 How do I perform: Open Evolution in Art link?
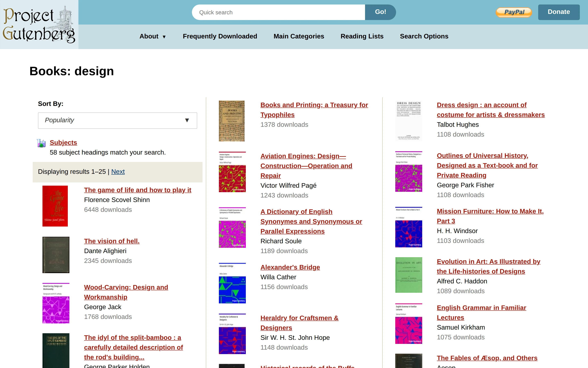tap(488, 266)
